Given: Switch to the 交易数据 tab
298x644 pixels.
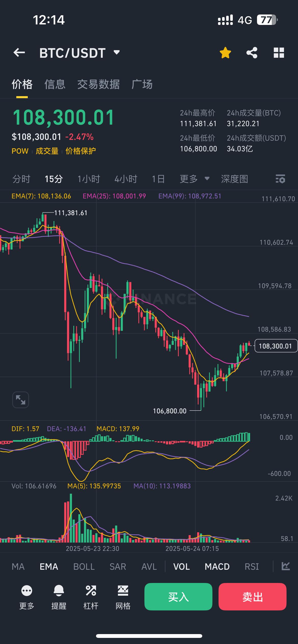Looking at the screenshot, I should tap(98, 84).
